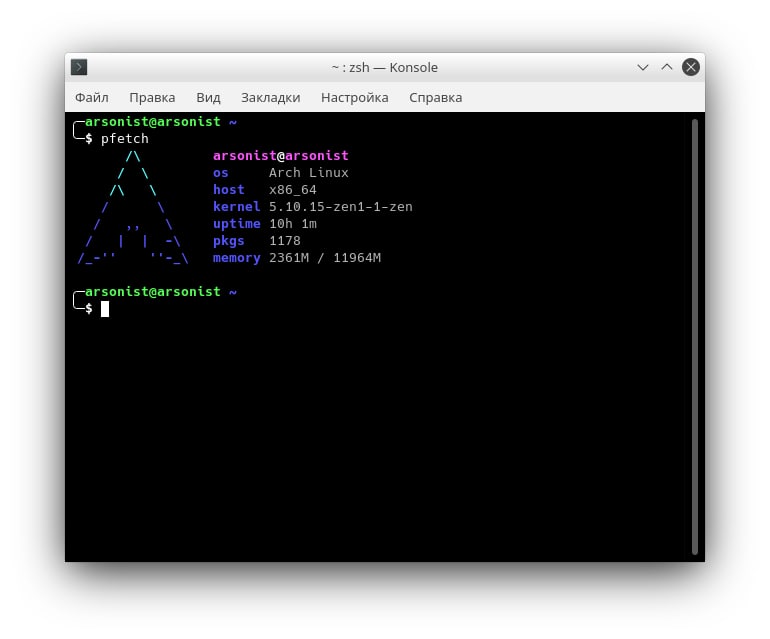Click the 'kernel' label
This screenshot has height=639, width=770.
pyautogui.click(x=236, y=207)
